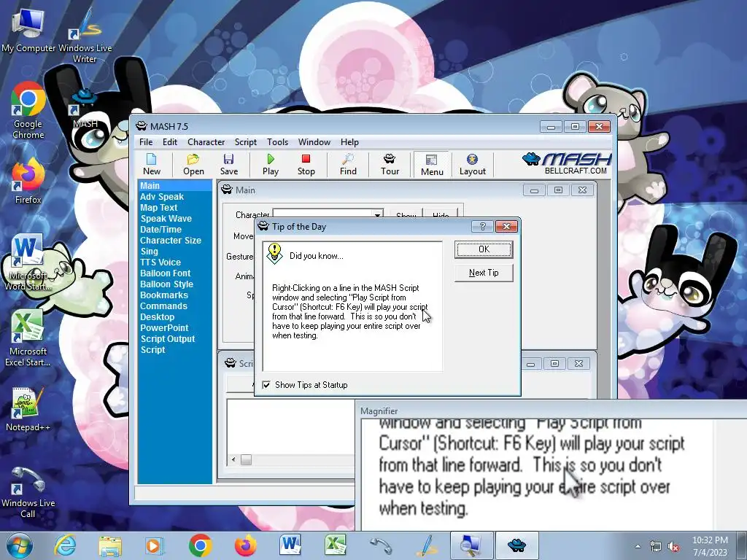
Task: Save the script using the Save icon
Action: (x=228, y=164)
